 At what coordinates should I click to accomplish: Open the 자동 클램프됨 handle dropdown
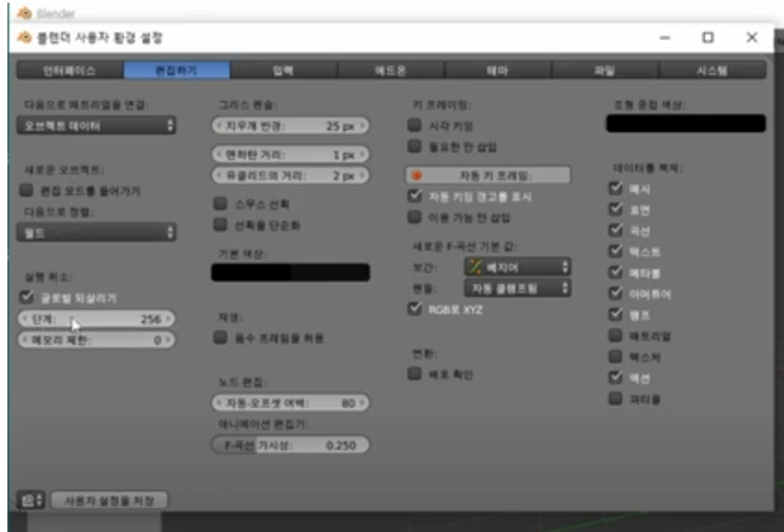pyautogui.click(x=518, y=288)
